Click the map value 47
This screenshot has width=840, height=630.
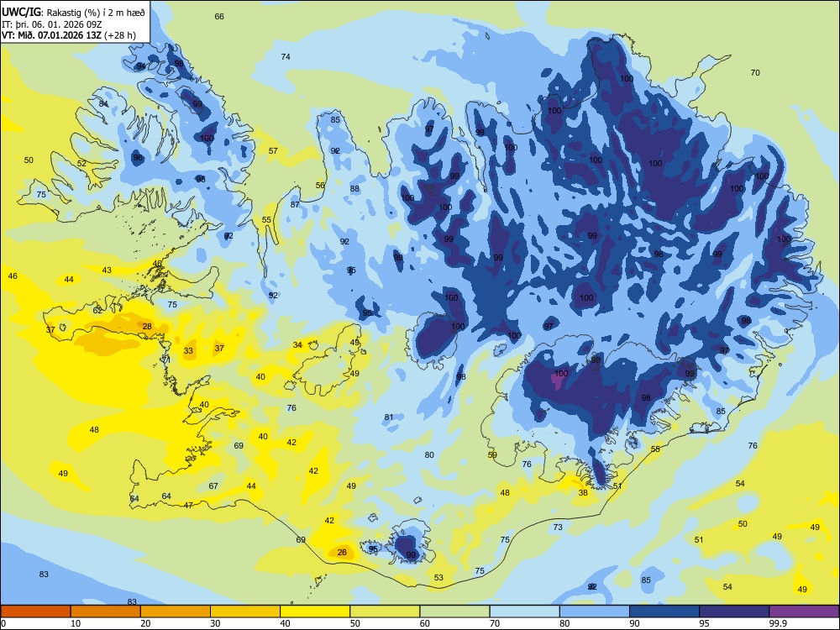point(188,505)
